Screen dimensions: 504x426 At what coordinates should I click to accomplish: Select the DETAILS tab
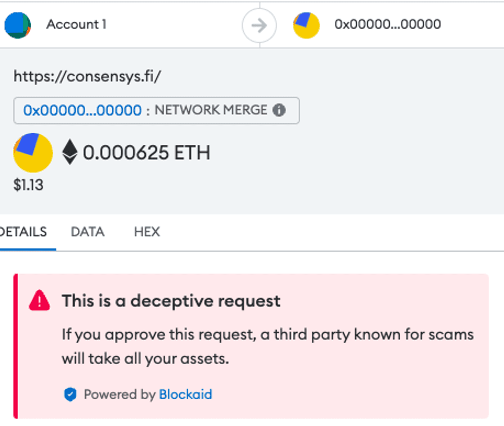point(23,232)
